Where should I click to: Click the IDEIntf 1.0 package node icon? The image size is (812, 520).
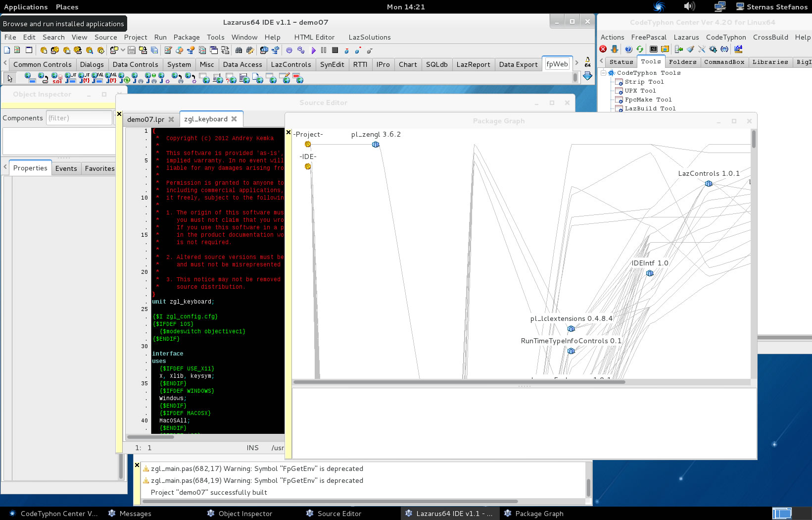point(650,273)
